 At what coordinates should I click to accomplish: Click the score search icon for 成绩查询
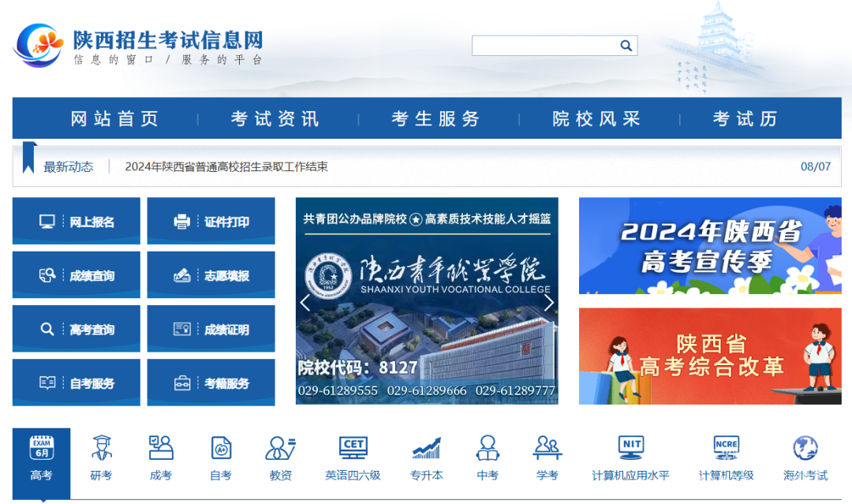pyautogui.click(x=47, y=275)
